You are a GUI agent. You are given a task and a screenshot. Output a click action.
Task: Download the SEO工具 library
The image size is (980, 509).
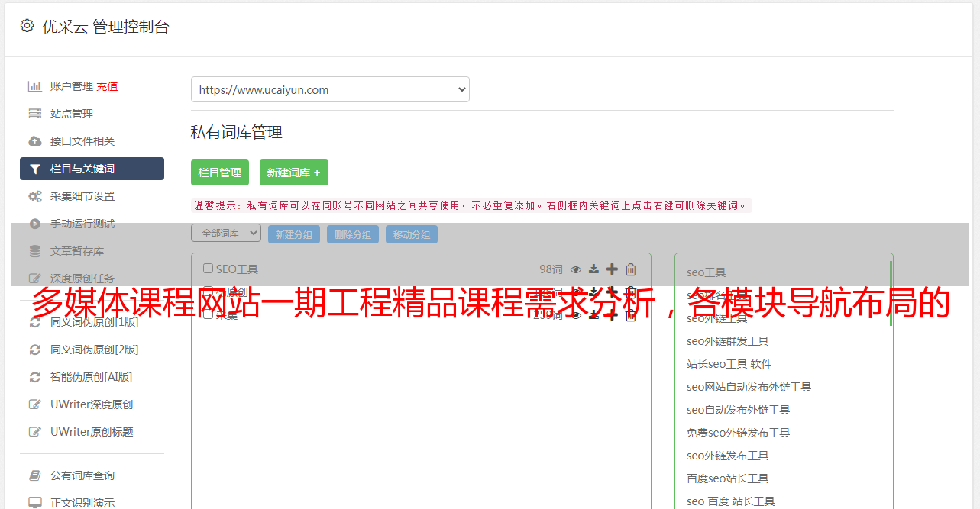(x=593, y=269)
